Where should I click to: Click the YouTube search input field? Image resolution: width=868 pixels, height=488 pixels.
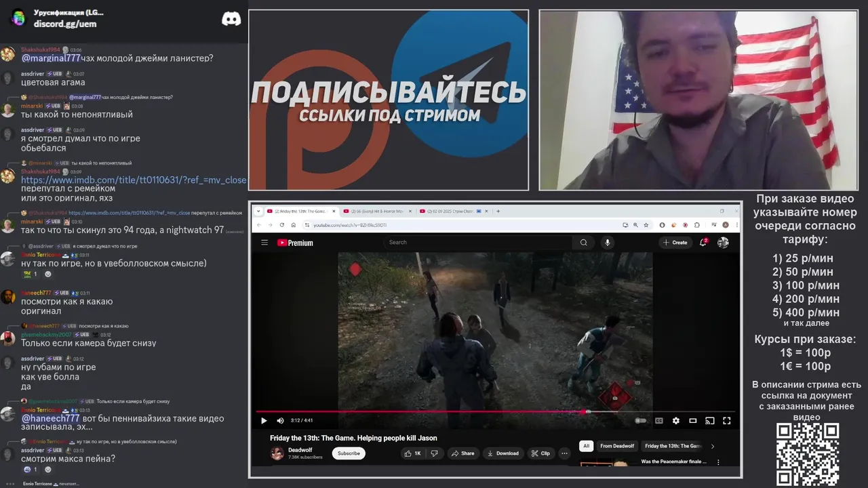click(479, 243)
